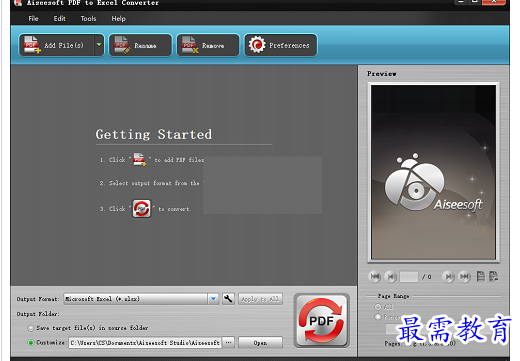
Task: Open the Edit menu
Action: click(x=59, y=19)
